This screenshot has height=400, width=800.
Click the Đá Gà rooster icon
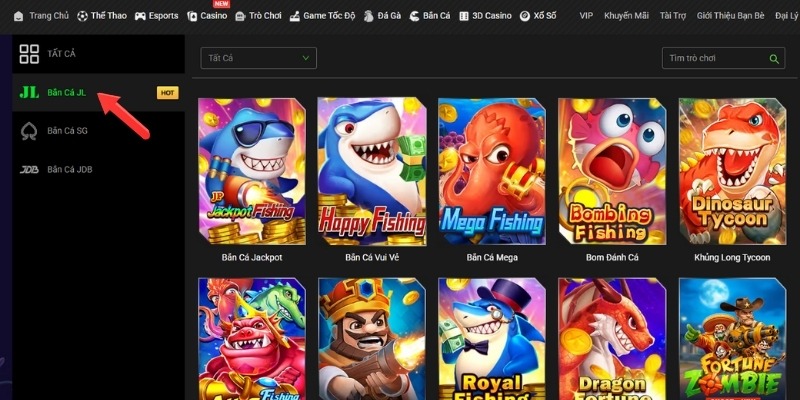[x=368, y=16]
